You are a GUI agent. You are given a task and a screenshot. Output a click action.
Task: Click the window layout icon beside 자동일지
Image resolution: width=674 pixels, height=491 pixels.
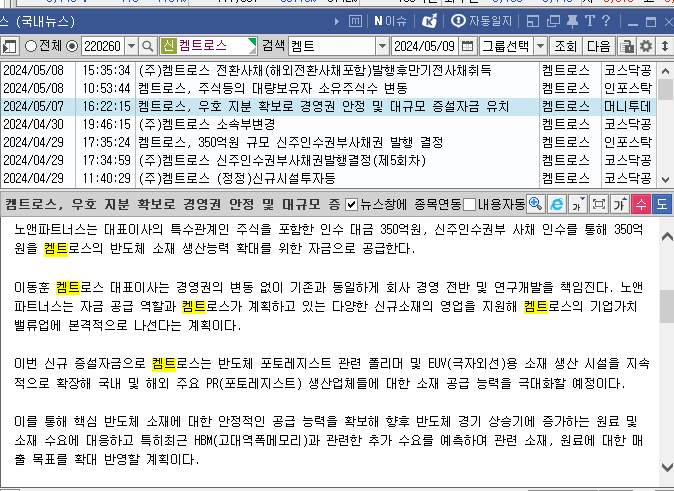[x=533, y=21]
